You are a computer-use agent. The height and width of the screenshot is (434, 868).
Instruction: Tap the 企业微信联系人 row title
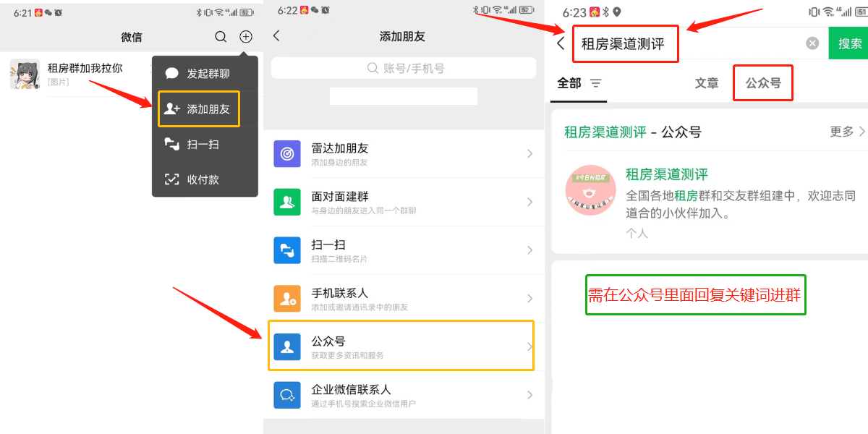pyautogui.click(x=352, y=389)
